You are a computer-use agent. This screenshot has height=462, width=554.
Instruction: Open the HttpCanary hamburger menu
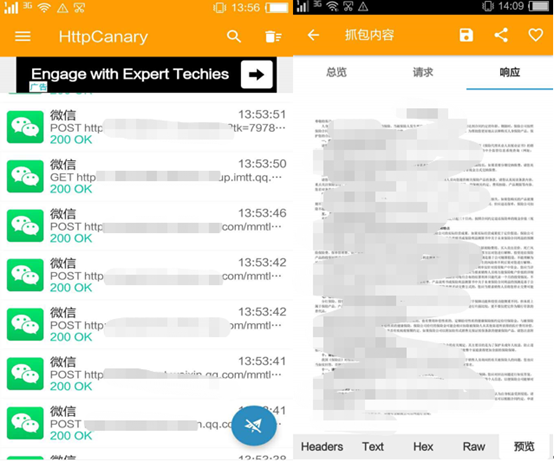pyautogui.click(x=23, y=36)
